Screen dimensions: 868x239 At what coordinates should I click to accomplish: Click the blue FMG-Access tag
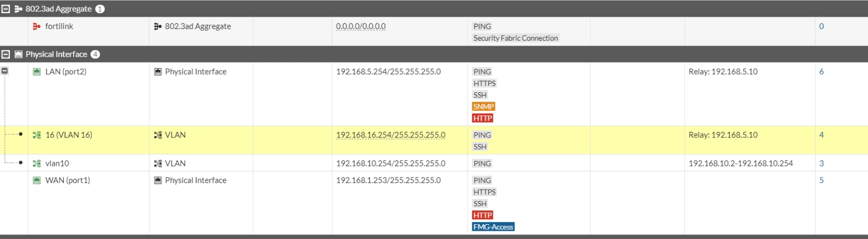coord(493,227)
